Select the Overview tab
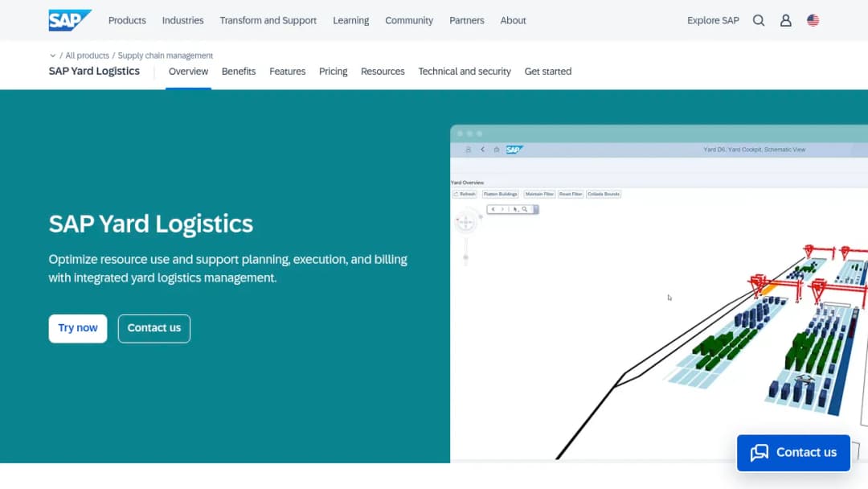The width and height of the screenshot is (868, 489). (x=188, y=72)
